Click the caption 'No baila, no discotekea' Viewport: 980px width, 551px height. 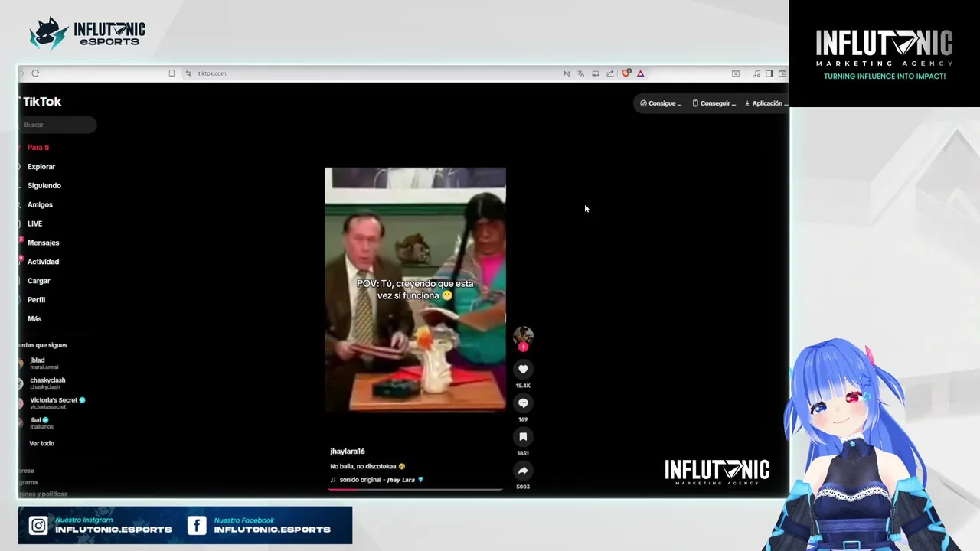click(367, 466)
